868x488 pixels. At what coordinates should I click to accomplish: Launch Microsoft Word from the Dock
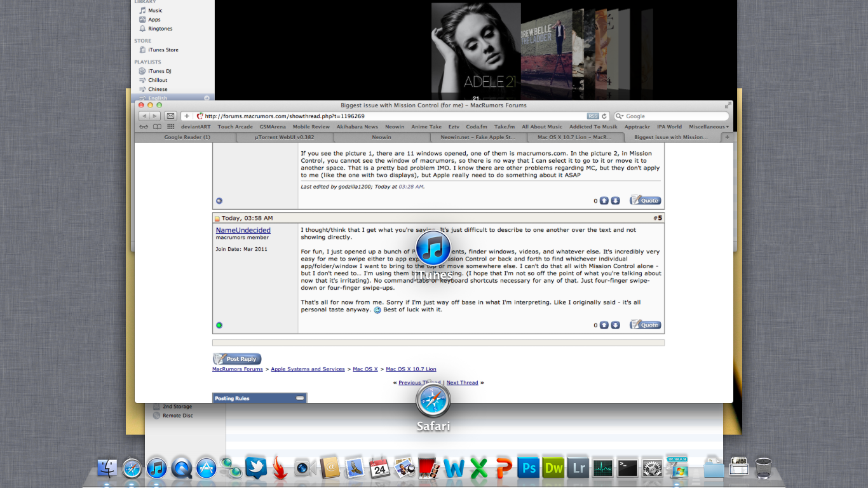tap(454, 469)
